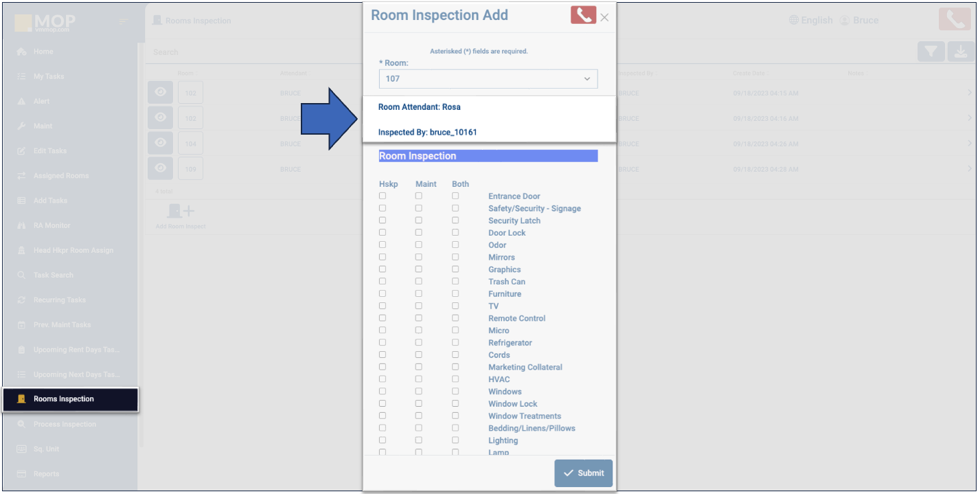The image size is (980, 494).
Task: Check Both box for Mirrors
Action: [455, 257]
